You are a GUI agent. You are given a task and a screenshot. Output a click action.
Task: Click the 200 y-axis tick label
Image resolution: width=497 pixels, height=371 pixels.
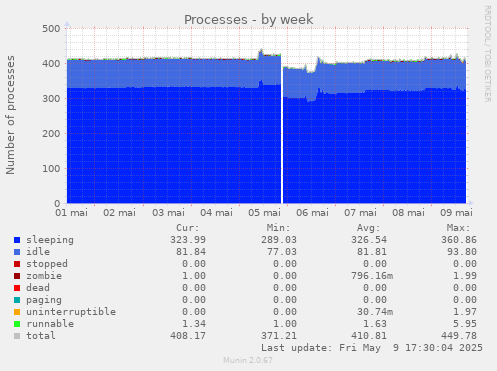51,134
